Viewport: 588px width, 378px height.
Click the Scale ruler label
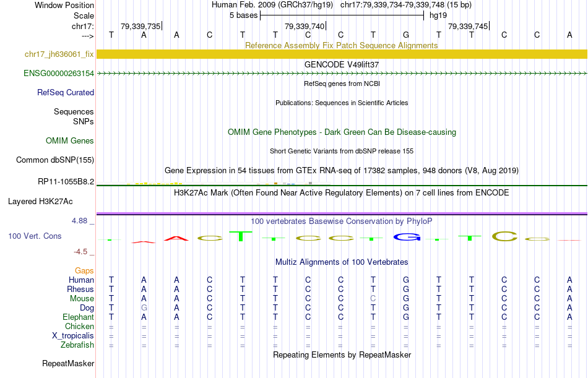[84, 15]
